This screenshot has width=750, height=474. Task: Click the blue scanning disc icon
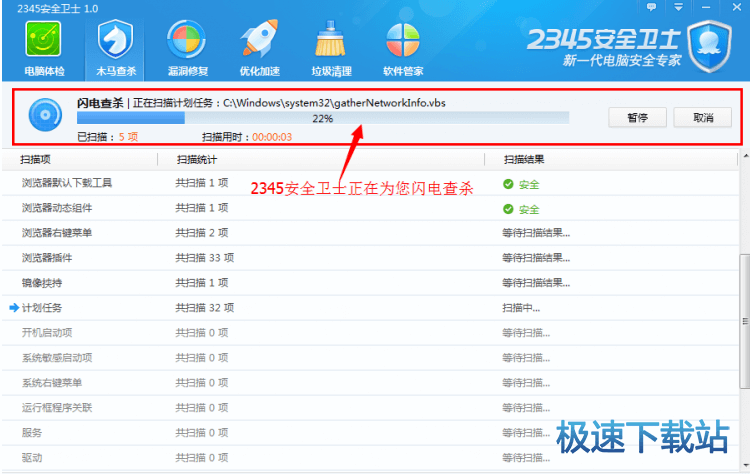pyautogui.click(x=45, y=115)
